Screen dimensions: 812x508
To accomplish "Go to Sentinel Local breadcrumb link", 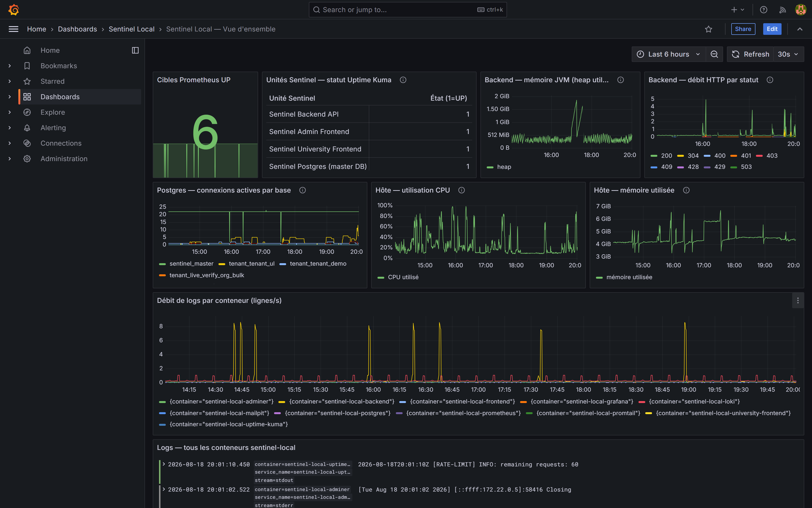I will pyautogui.click(x=131, y=29).
